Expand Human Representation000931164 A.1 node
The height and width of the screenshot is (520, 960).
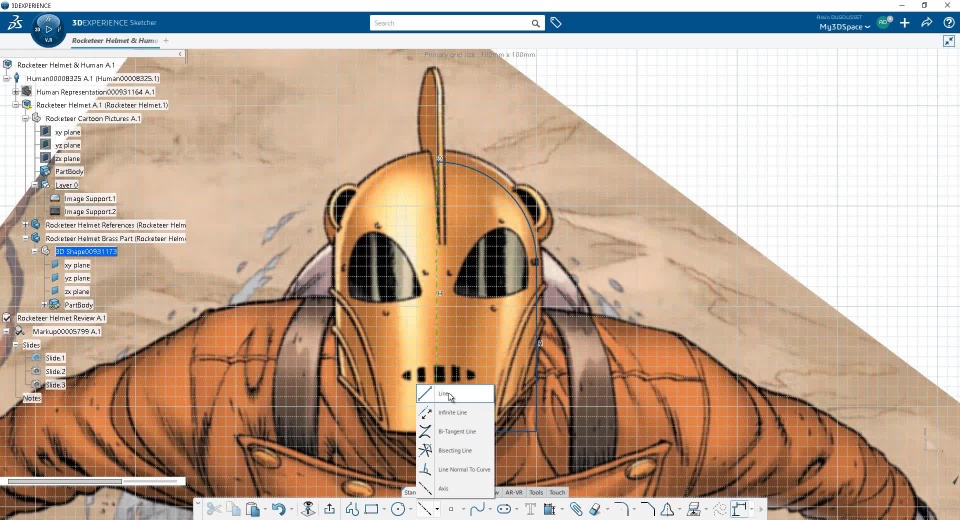16,92
